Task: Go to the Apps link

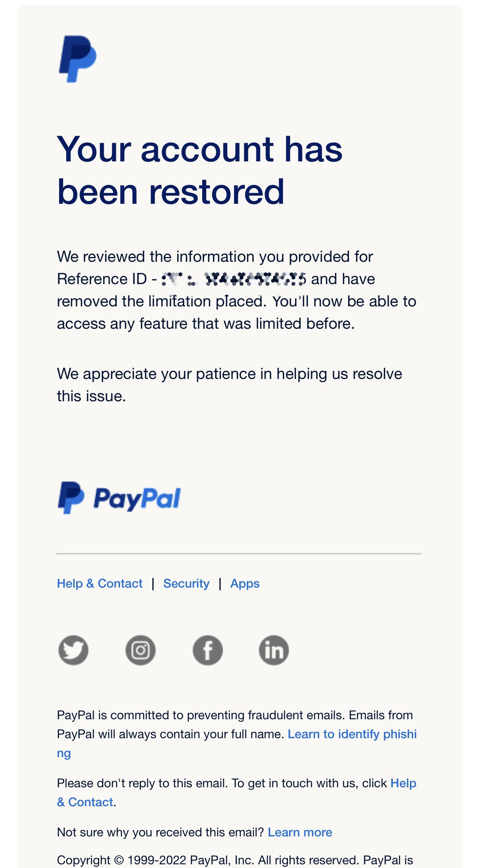Action: [245, 583]
